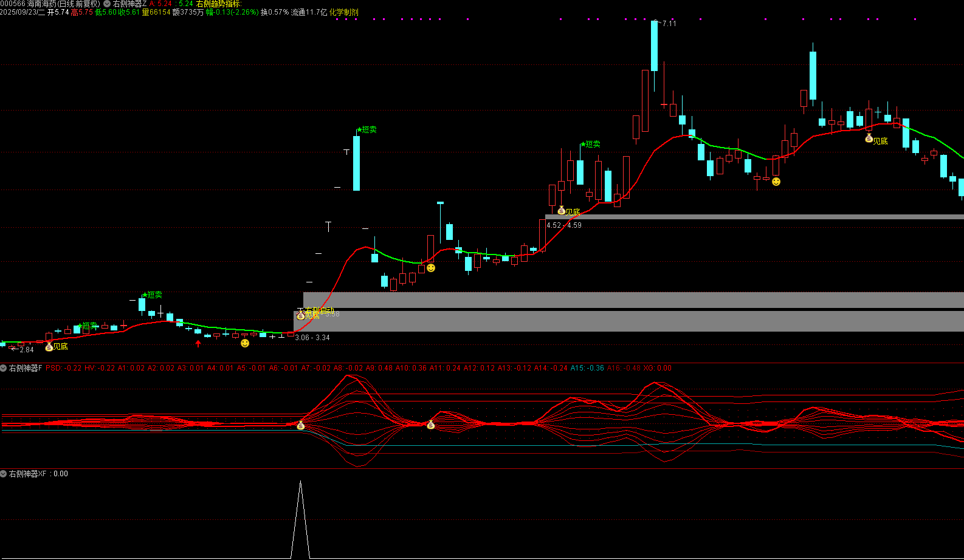Click the 3.06 - 3.34 zone label
964x560 pixels.
coord(312,338)
